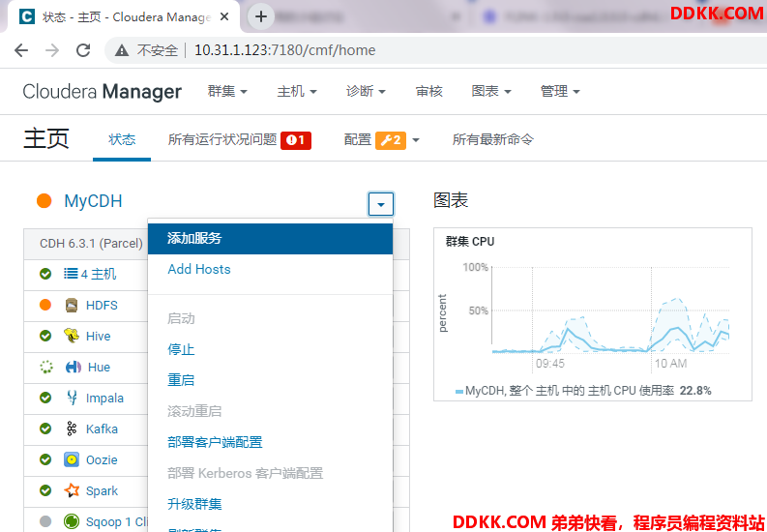Screen dimensions: 767x532
Task: Click the Oozie service icon
Action: pyautogui.click(x=72, y=459)
